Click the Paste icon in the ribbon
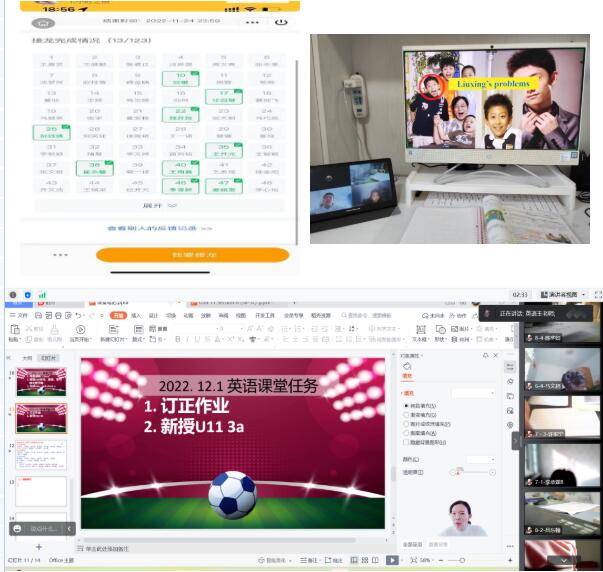Screen dimensions: 603x572 pos(15,330)
